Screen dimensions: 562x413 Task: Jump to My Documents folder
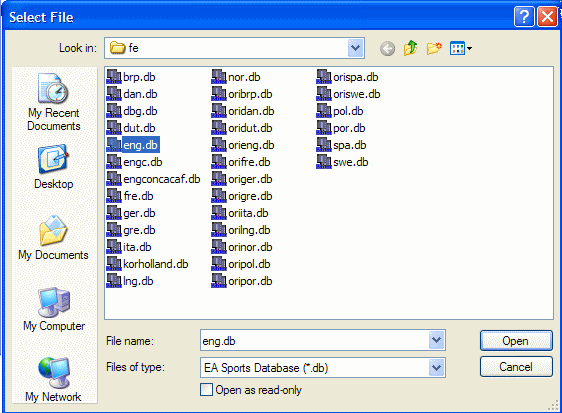click(x=54, y=238)
